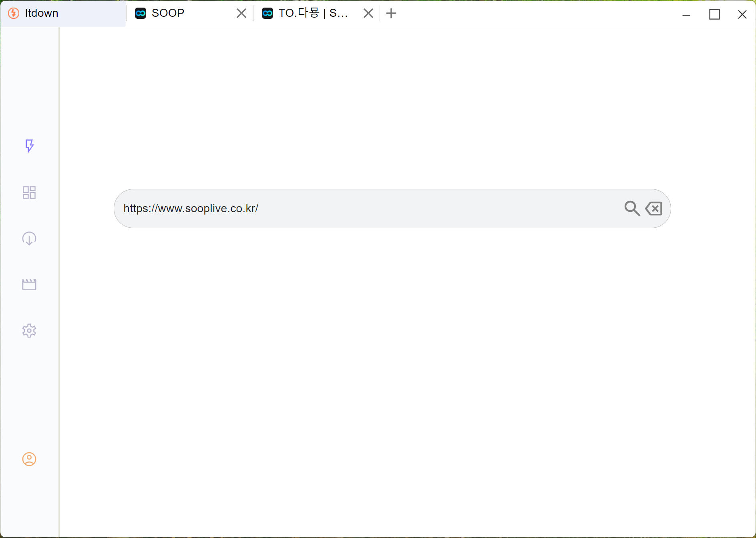Image resolution: width=756 pixels, height=538 pixels.
Task: Minimize the Itdown window
Action: point(686,14)
